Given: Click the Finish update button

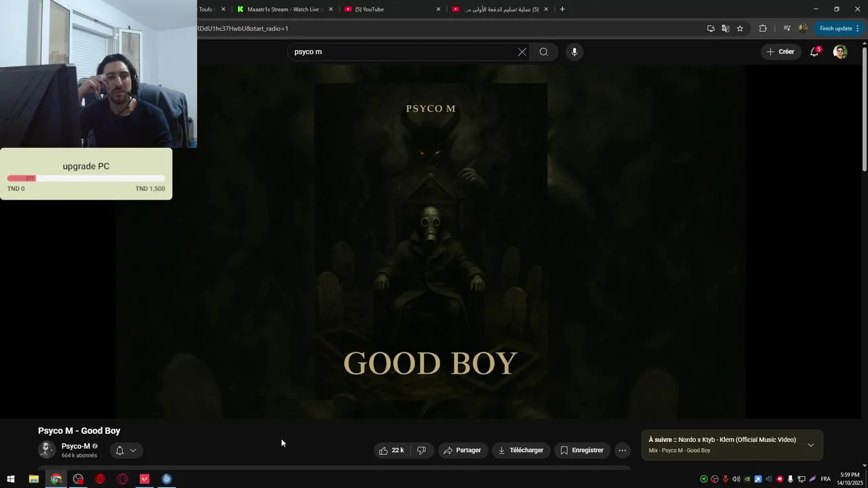Looking at the screenshot, I should [x=839, y=28].
